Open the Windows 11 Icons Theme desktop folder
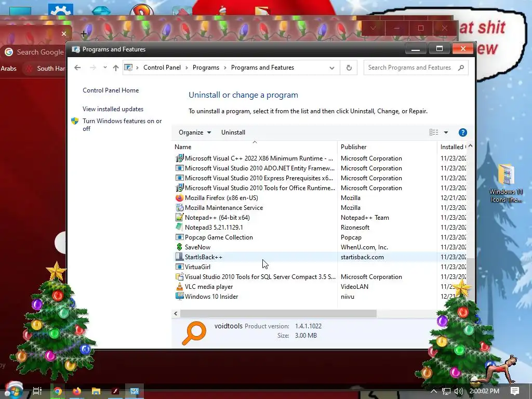 pyautogui.click(x=506, y=183)
